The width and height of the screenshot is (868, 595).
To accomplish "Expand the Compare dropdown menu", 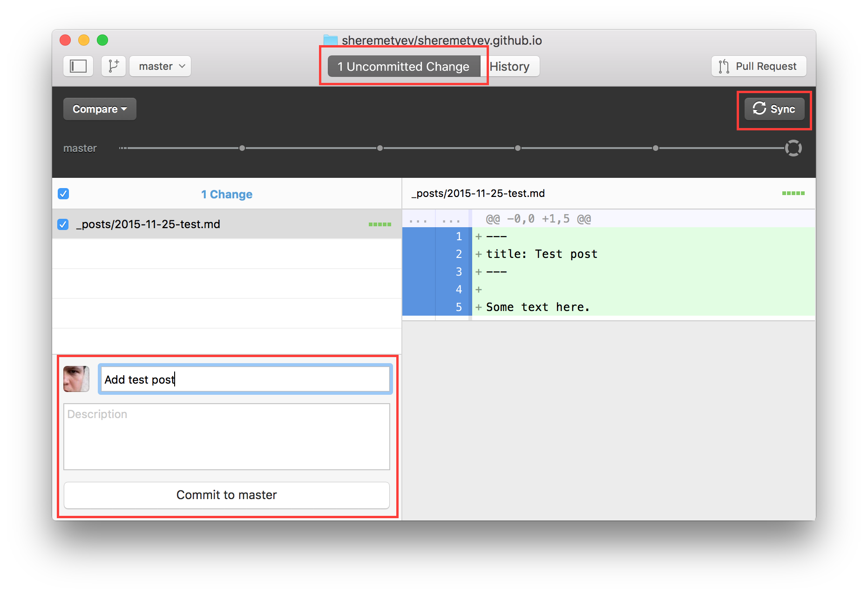I will pyautogui.click(x=100, y=109).
